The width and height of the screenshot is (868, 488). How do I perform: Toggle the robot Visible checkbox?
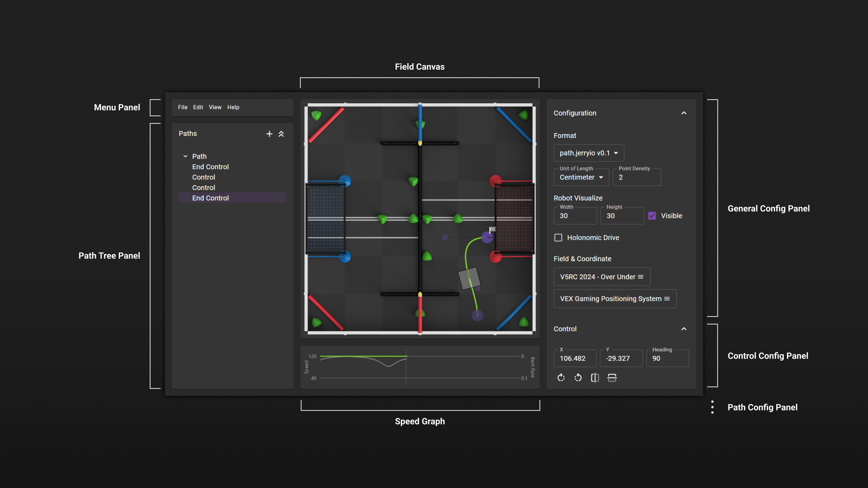click(x=652, y=216)
